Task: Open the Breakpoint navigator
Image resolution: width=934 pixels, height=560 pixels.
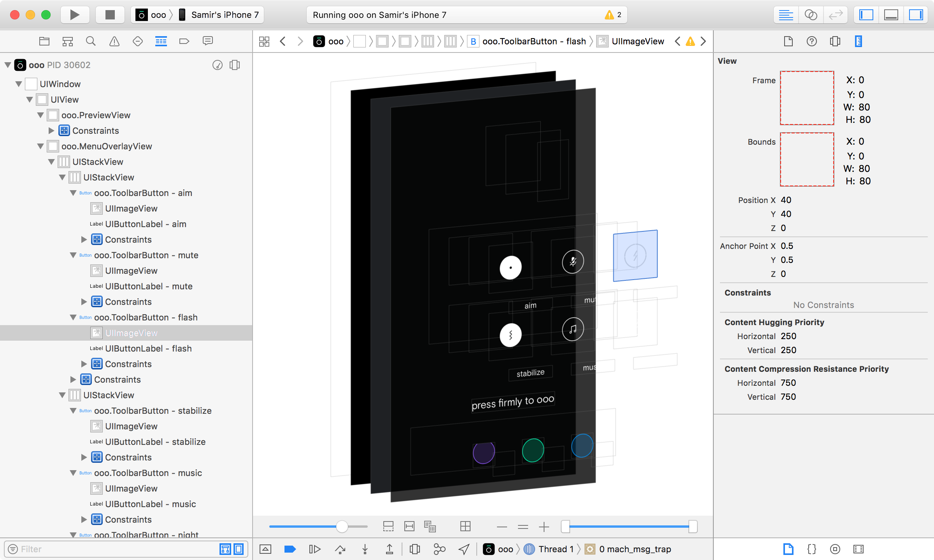Action: point(184,41)
